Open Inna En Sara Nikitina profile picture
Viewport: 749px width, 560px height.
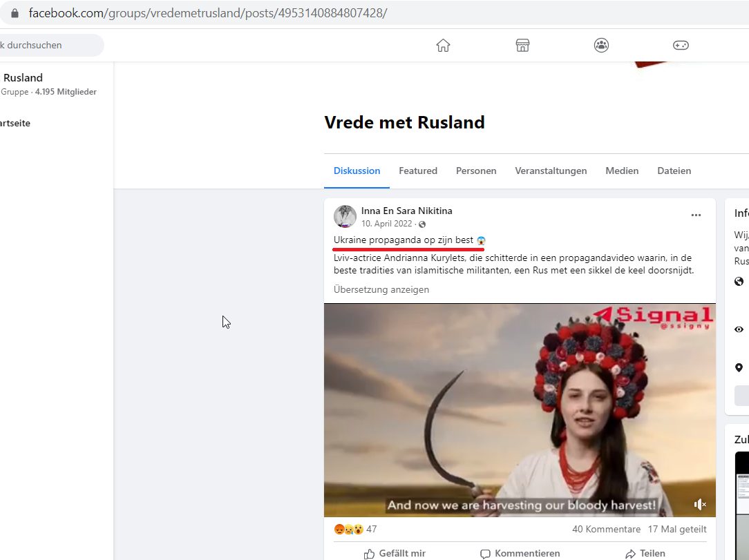click(345, 217)
